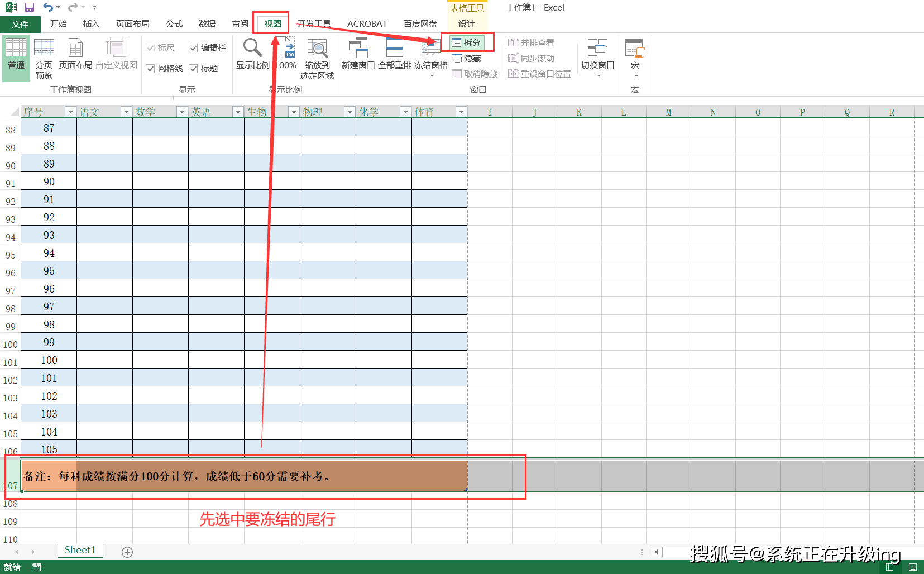Switch to the 开始 ribbon tab
The width and height of the screenshot is (924, 574).
click(x=59, y=23)
